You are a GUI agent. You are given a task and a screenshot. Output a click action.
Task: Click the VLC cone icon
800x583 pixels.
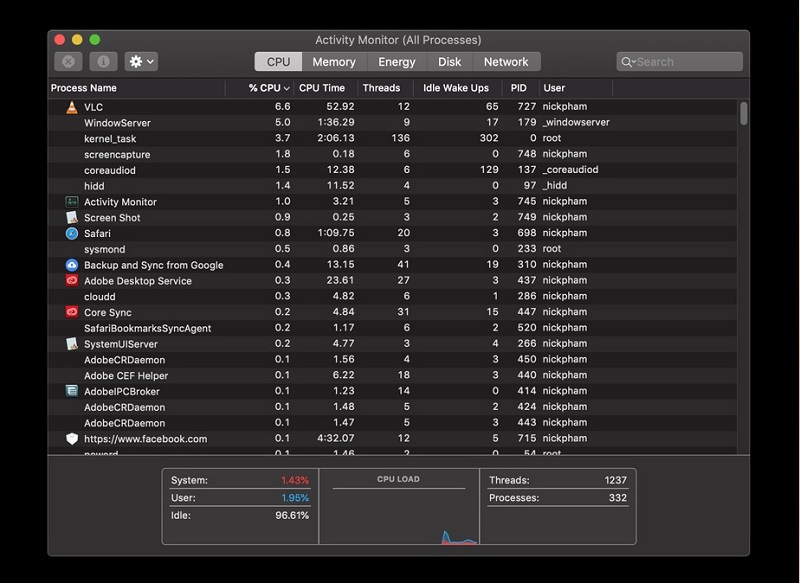pyautogui.click(x=72, y=107)
